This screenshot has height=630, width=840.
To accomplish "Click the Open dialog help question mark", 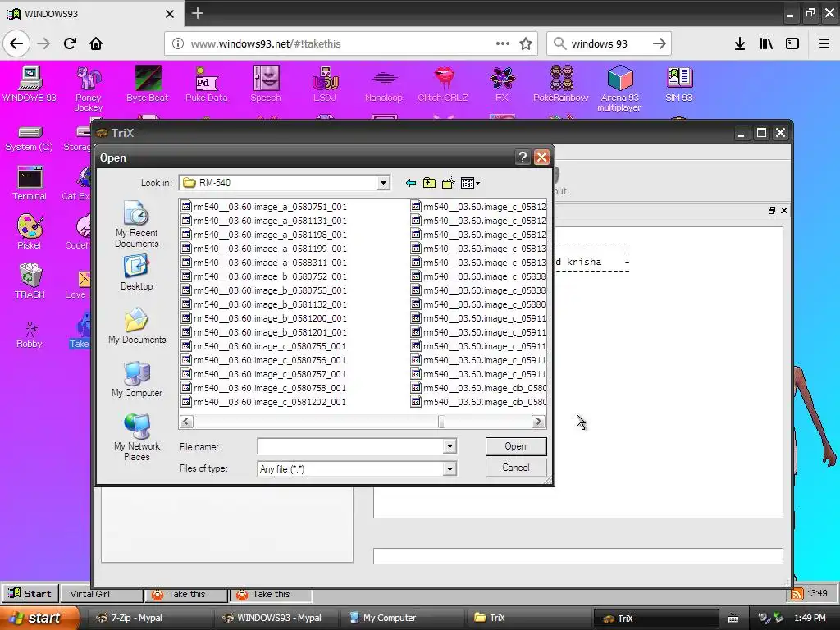I will point(523,157).
